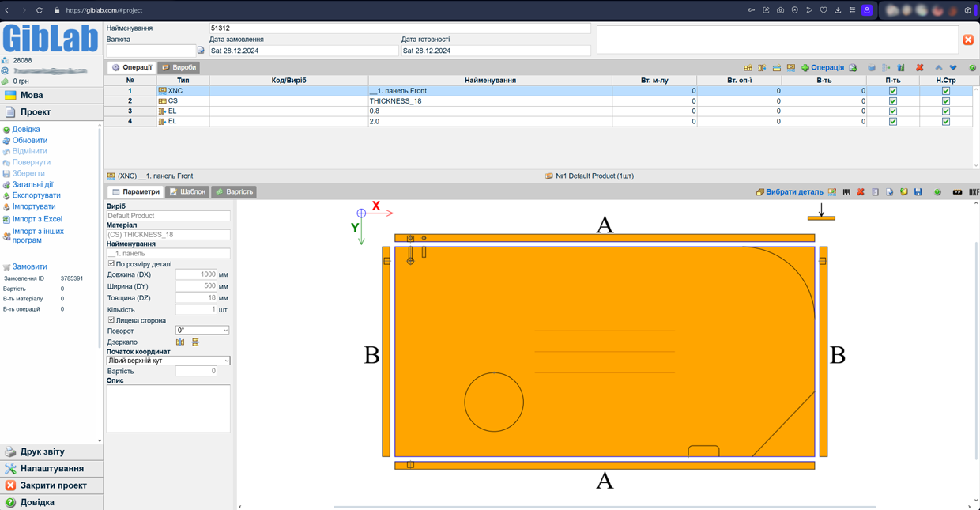This screenshot has width=980, height=510.
Task: Open the 'Початок координат' origin dropdown
Action: click(x=168, y=361)
